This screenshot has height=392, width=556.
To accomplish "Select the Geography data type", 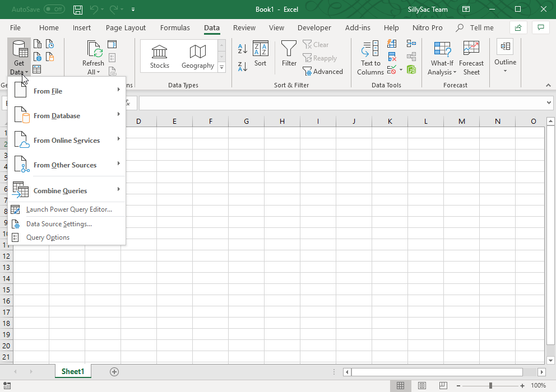I will click(x=197, y=55).
